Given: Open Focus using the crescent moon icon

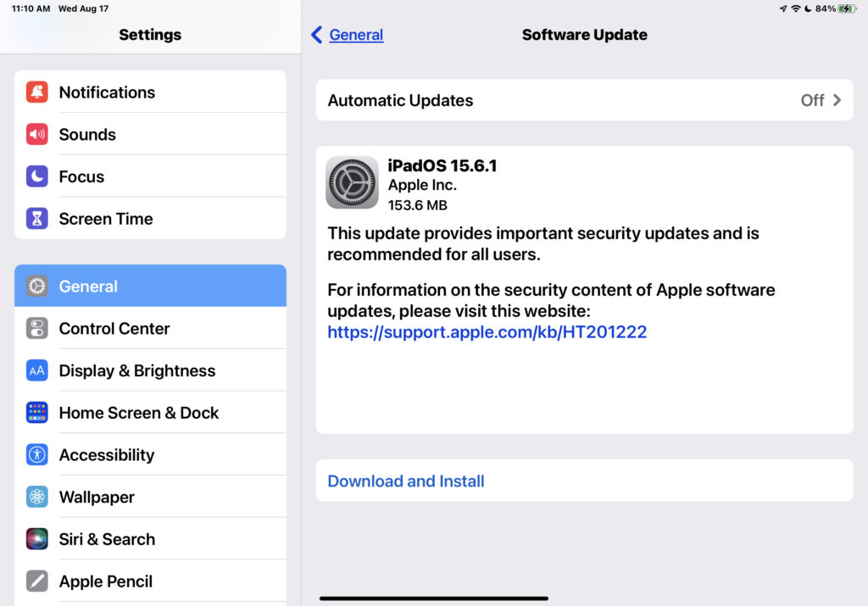Looking at the screenshot, I should click(36, 175).
